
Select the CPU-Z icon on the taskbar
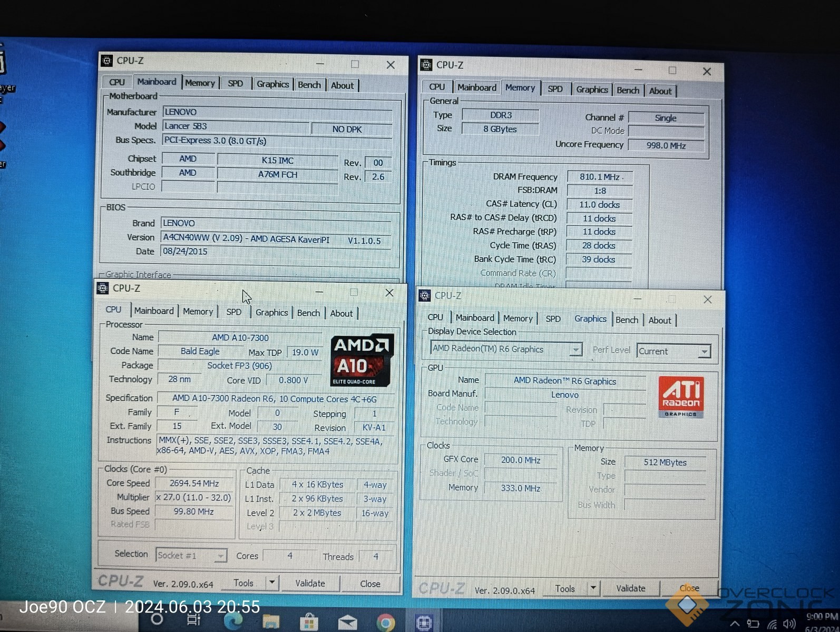[x=424, y=623]
